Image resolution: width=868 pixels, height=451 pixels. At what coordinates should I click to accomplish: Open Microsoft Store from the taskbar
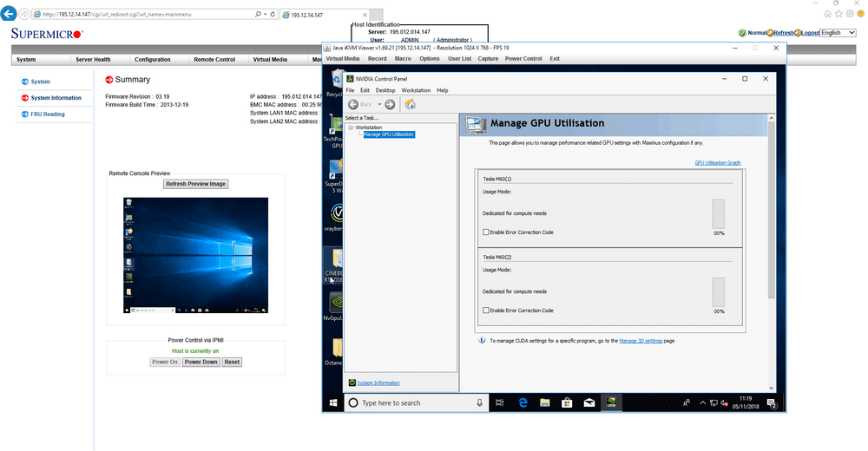(567, 402)
